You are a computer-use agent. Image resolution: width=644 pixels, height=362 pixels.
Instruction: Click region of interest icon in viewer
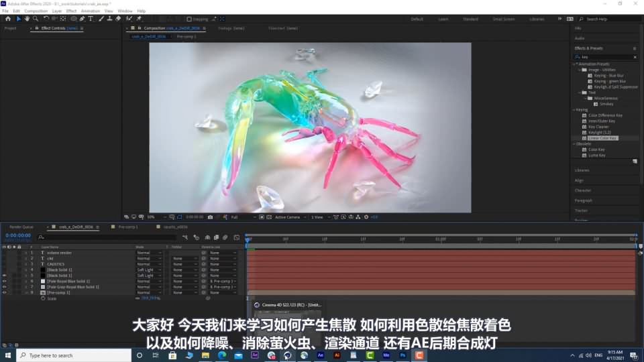tap(262, 217)
